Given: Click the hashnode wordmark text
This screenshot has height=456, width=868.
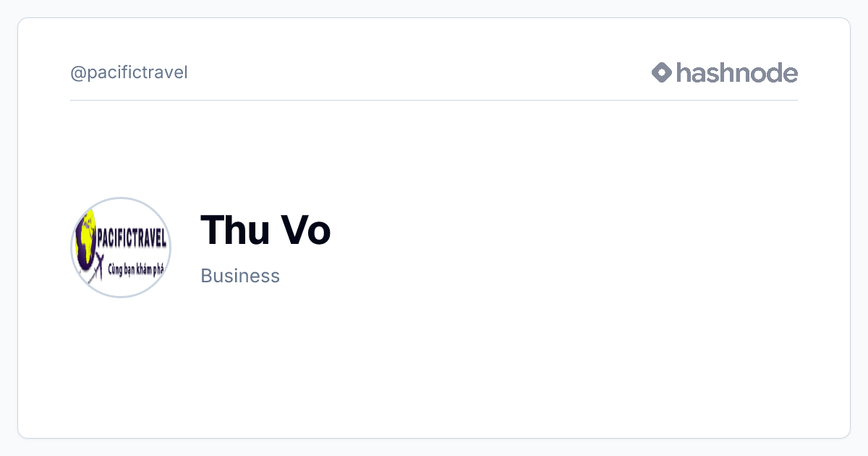Looking at the screenshot, I should (737, 72).
